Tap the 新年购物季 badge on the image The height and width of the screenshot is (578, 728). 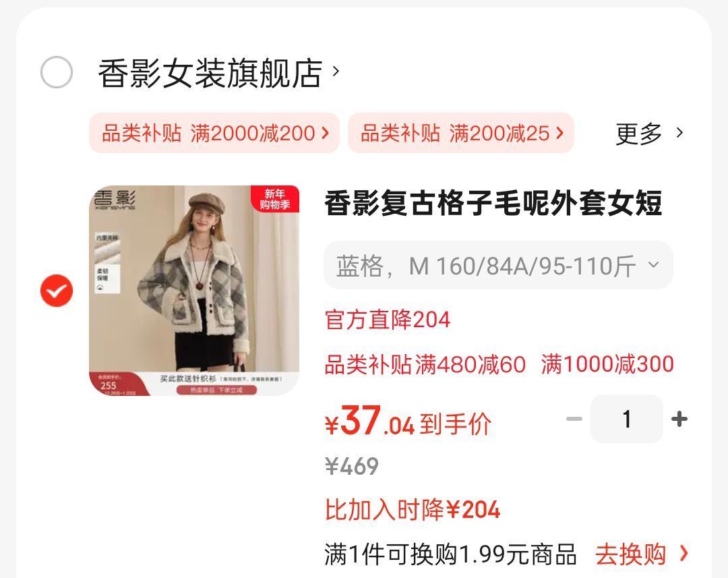275,199
